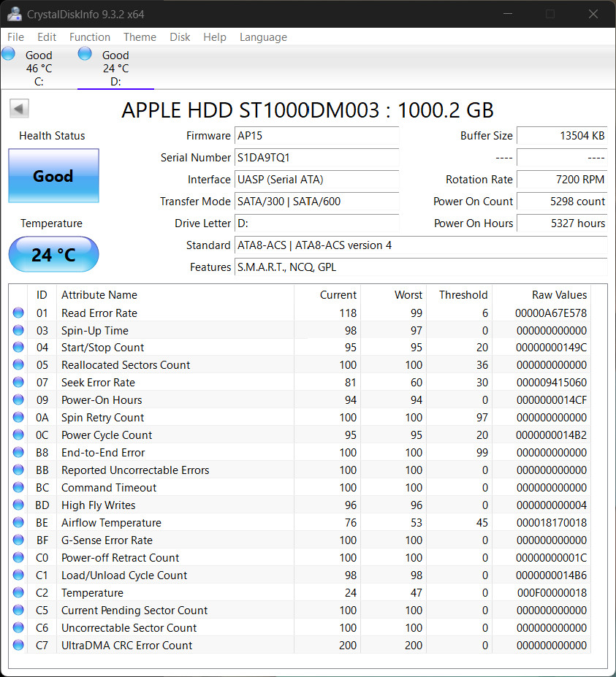Click the status orb for Command Timeout
The image size is (616, 677).
[18, 487]
